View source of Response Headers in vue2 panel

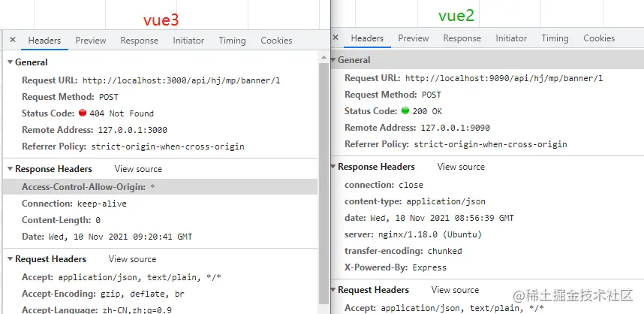point(461,167)
